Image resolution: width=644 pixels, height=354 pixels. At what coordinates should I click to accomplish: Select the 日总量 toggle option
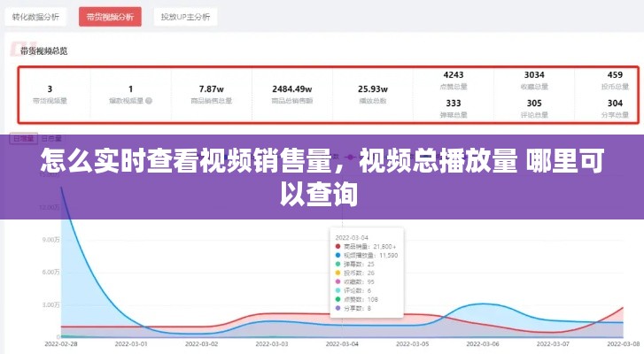[51, 139]
